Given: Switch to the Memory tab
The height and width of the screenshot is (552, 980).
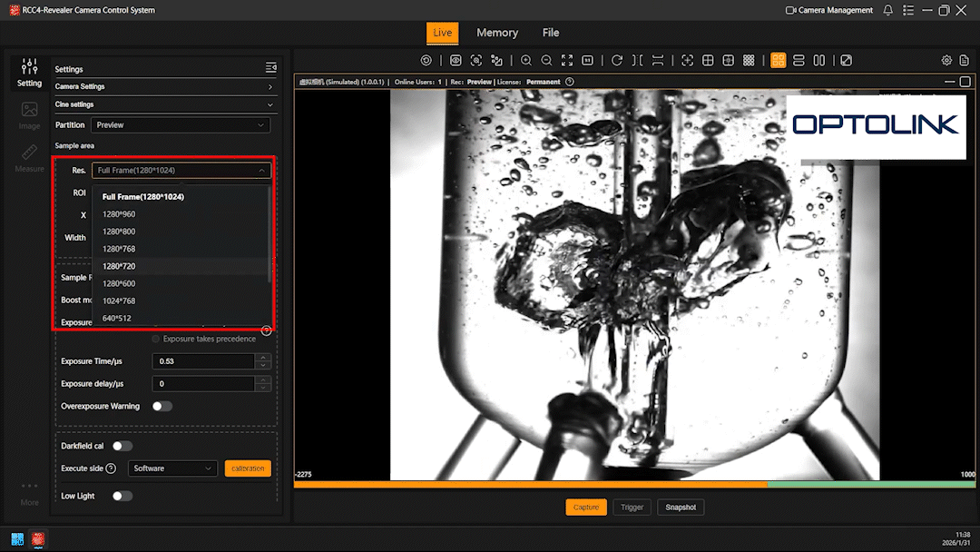Looking at the screenshot, I should tap(496, 33).
